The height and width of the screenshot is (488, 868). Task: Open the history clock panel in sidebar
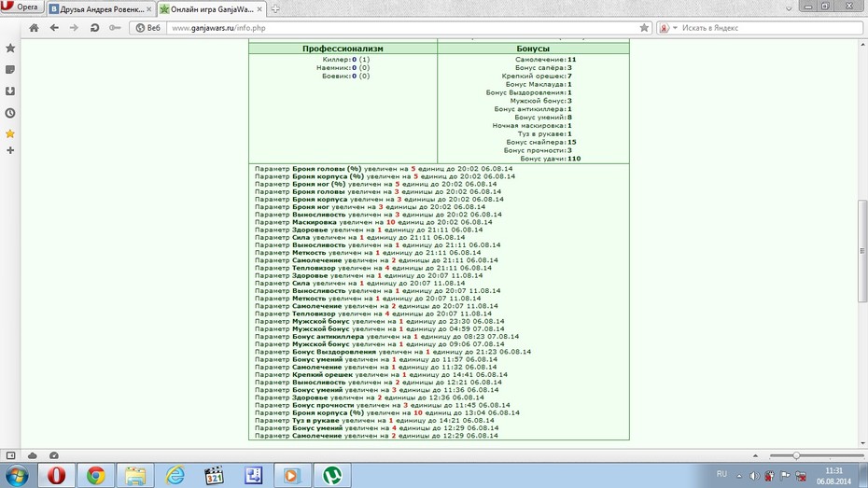click(10, 113)
